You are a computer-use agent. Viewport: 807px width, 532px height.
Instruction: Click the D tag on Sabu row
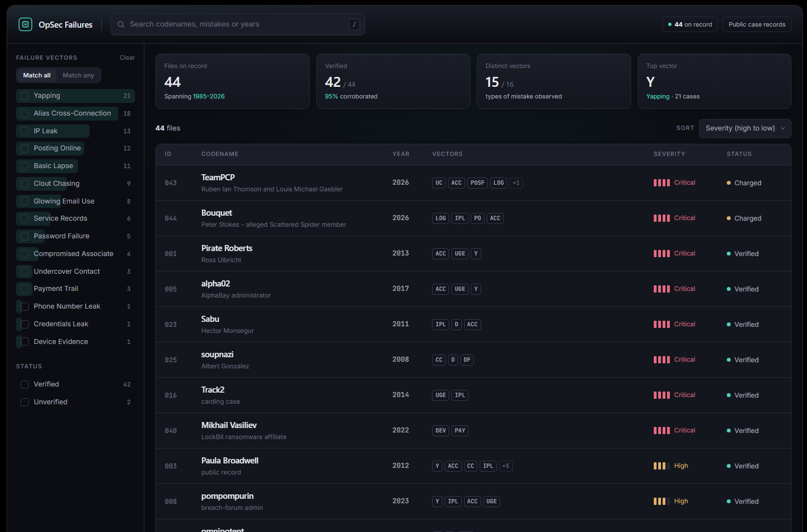[456, 325]
